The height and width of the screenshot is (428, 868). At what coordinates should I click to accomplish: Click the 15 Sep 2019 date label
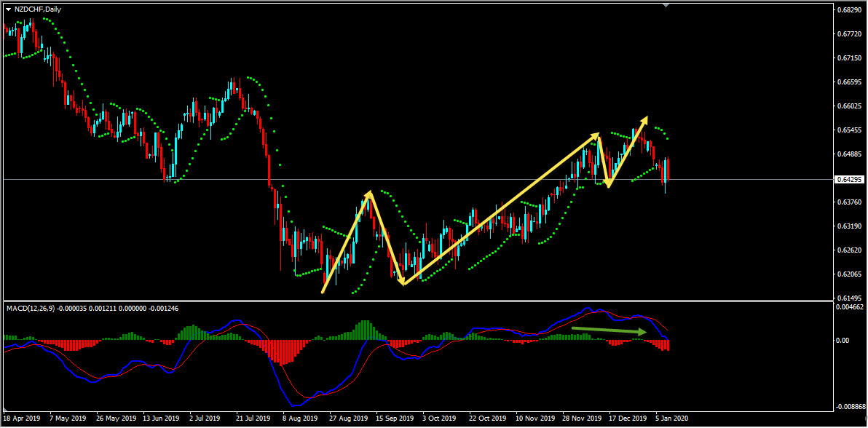point(394,418)
